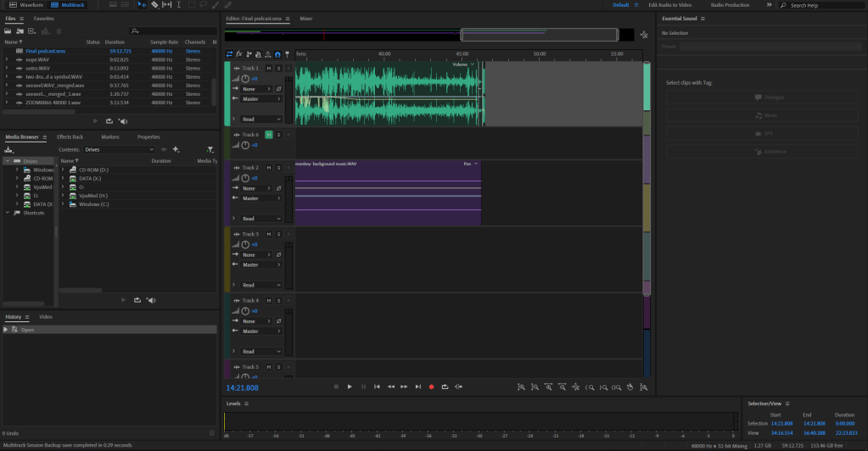Unmute Track 6 using M button
This screenshot has height=451, width=868.
tap(269, 135)
